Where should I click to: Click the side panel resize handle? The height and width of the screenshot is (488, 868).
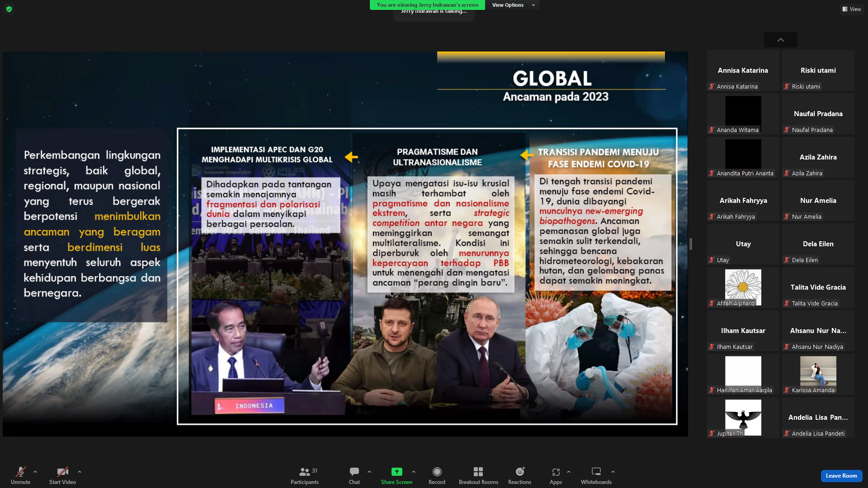pos(691,244)
